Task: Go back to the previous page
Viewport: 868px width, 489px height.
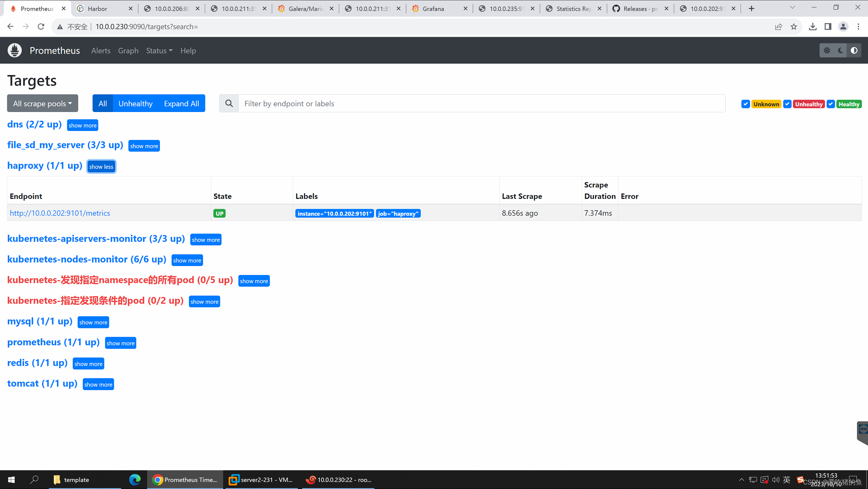Action: pos(10,27)
